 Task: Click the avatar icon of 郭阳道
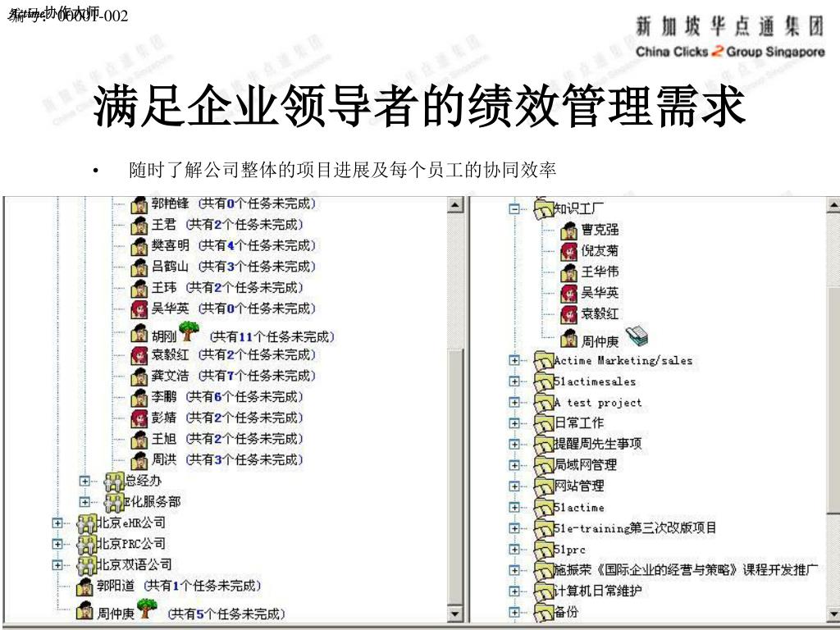[84, 586]
